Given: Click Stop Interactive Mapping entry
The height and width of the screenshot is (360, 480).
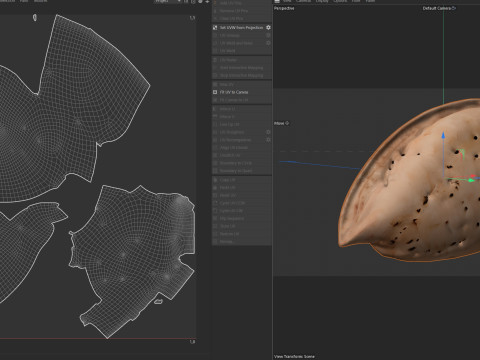Looking at the screenshot, I should pyautogui.click(x=241, y=75).
